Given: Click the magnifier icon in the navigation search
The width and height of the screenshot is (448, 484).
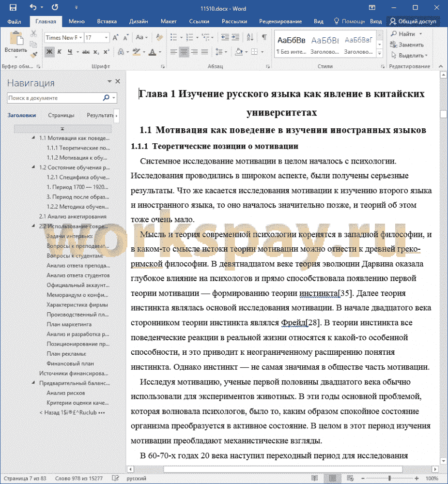Looking at the screenshot, I should coord(106,98).
